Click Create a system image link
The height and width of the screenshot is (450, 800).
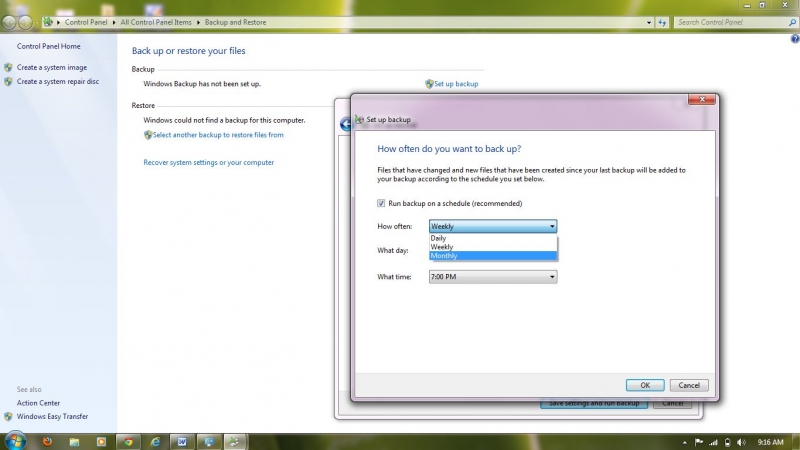[51, 68]
